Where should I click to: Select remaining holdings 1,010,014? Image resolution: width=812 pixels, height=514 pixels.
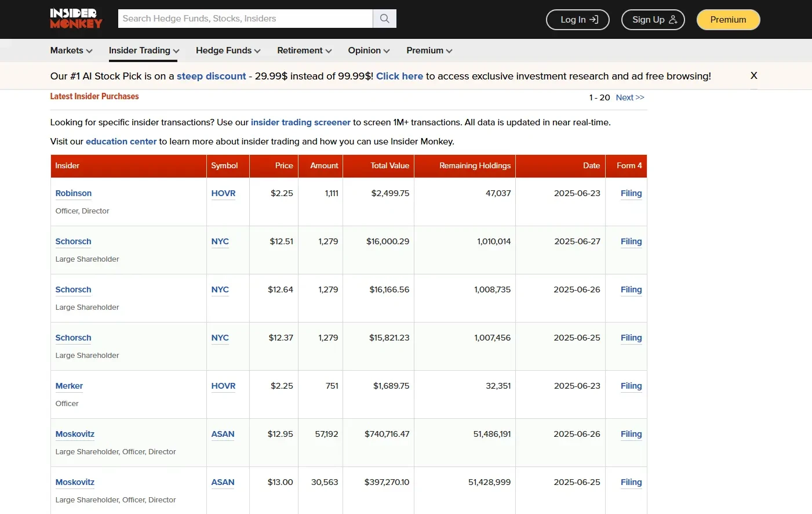(x=494, y=241)
